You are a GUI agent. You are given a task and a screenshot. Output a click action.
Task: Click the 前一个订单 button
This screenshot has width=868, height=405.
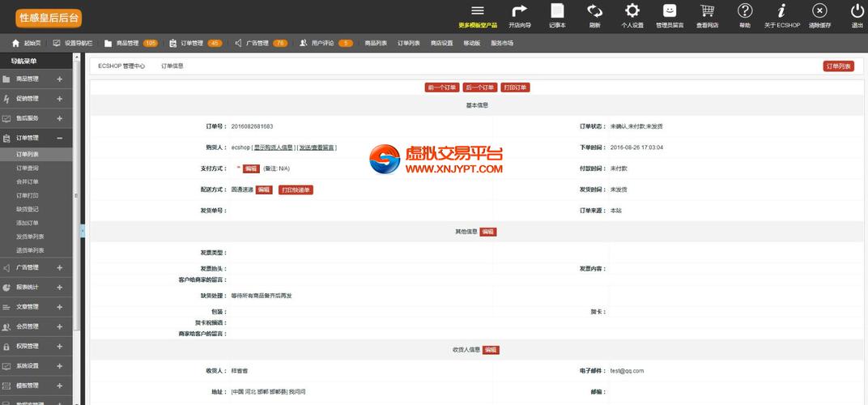coord(442,87)
